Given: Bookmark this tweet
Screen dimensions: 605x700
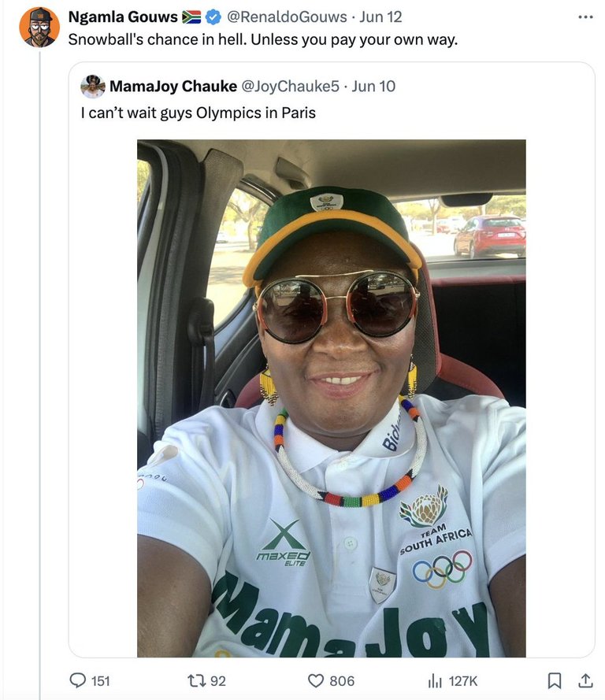Looking at the screenshot, I should 554,680.
